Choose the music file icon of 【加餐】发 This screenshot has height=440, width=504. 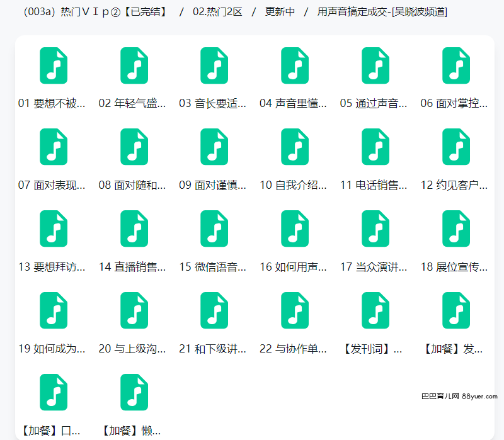tap(456, 310)
